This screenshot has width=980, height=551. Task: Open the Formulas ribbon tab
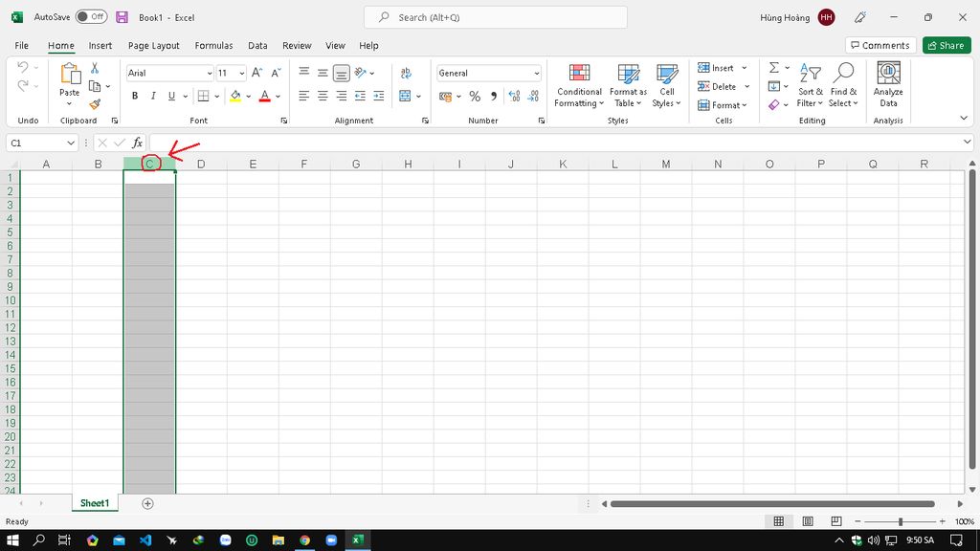(213, 45)
